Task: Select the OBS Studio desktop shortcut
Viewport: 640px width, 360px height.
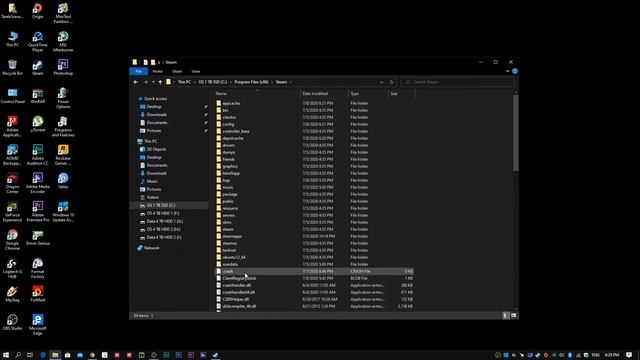Action: click(x=13, y=322)
